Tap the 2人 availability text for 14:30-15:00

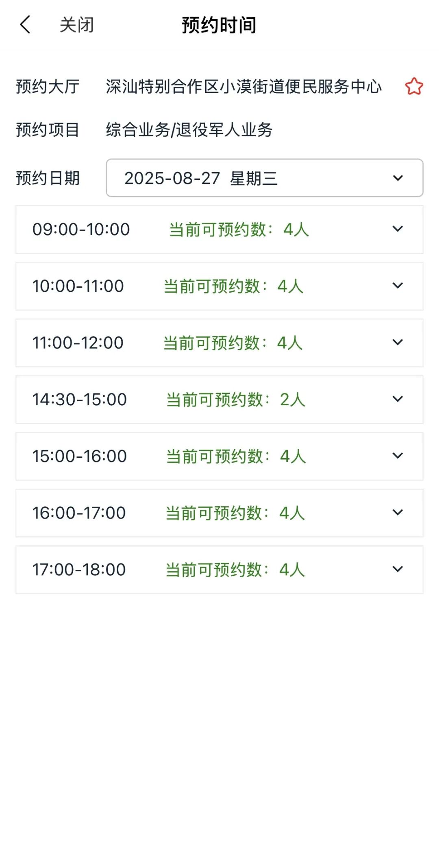pos(292,400)
